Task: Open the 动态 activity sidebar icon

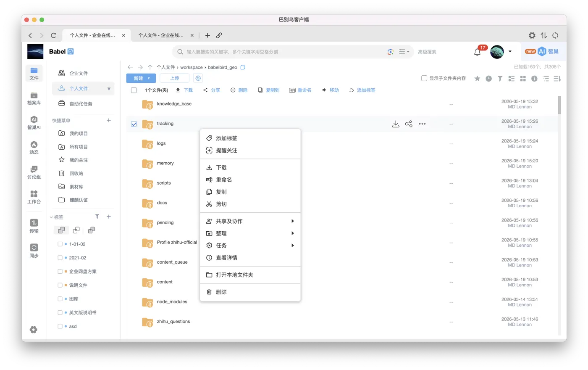Action: point(34,148)
